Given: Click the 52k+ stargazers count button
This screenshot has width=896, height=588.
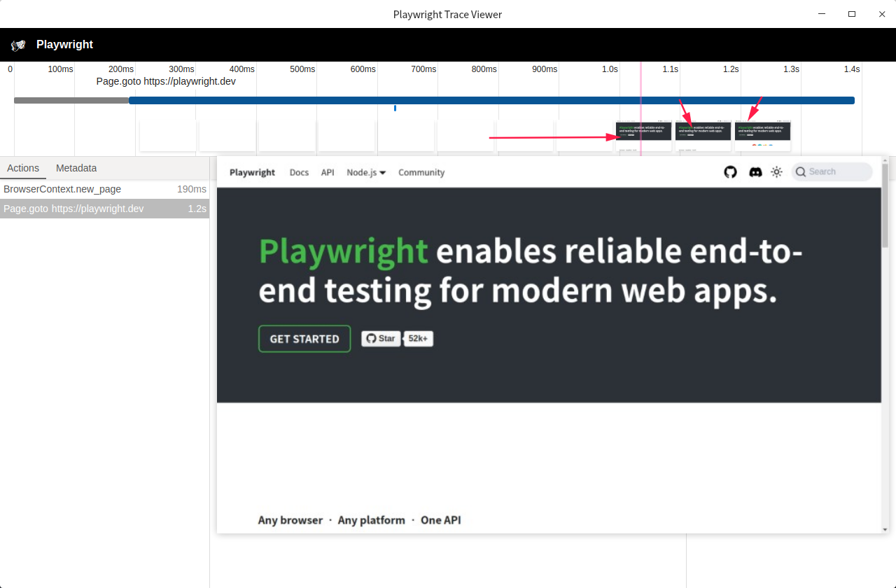Looking at the screenshot, I should point(419,339).
